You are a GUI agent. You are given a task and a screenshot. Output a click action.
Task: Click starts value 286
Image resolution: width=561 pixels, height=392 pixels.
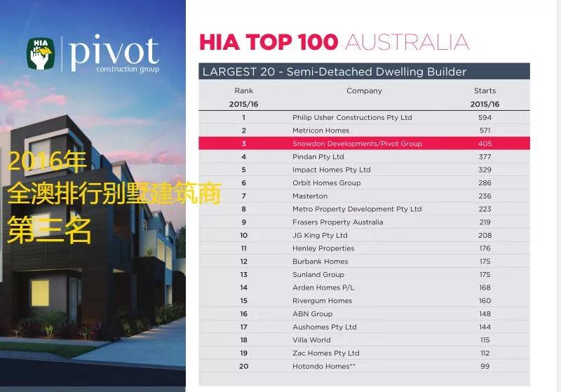[485, 183]
